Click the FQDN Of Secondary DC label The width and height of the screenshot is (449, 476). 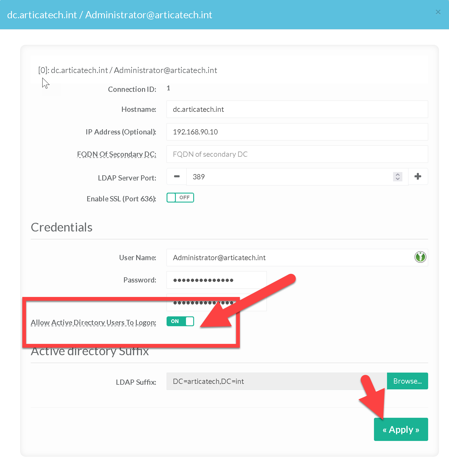(x=116, y=154)
